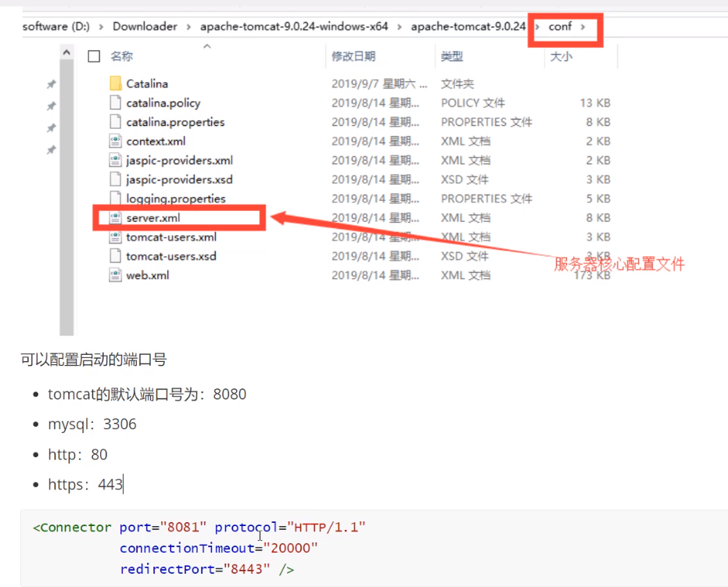Select the server.xml file name
Image resolution: width=728 pixels, height=587 pixels.
tap(153, 217)
